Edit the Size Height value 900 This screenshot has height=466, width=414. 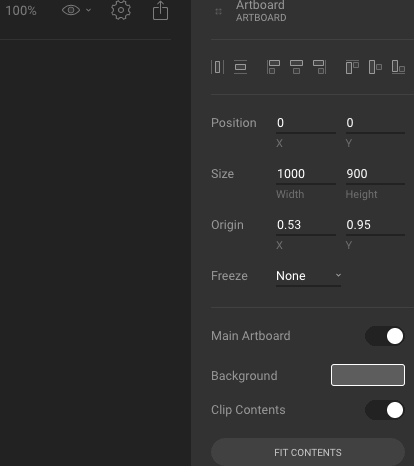[375, 174]
